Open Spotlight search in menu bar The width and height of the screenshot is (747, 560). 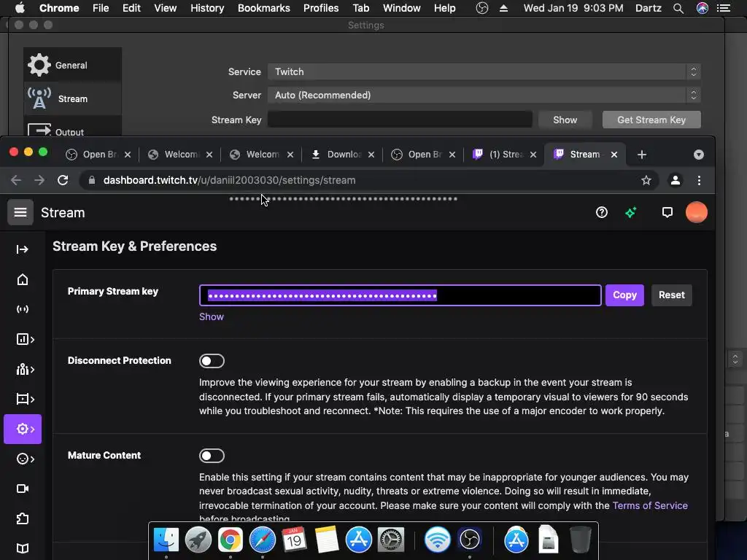click(678, 8)
